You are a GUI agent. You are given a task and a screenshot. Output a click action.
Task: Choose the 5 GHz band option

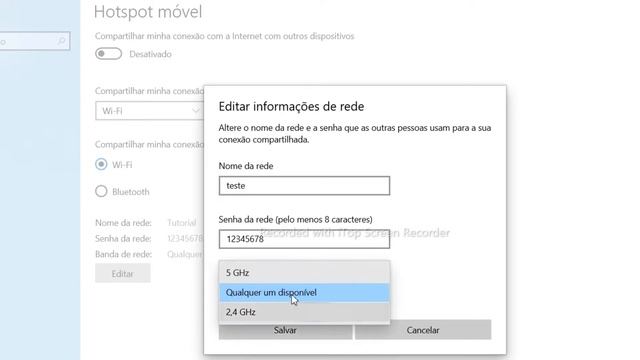click(x=304, y=273)
